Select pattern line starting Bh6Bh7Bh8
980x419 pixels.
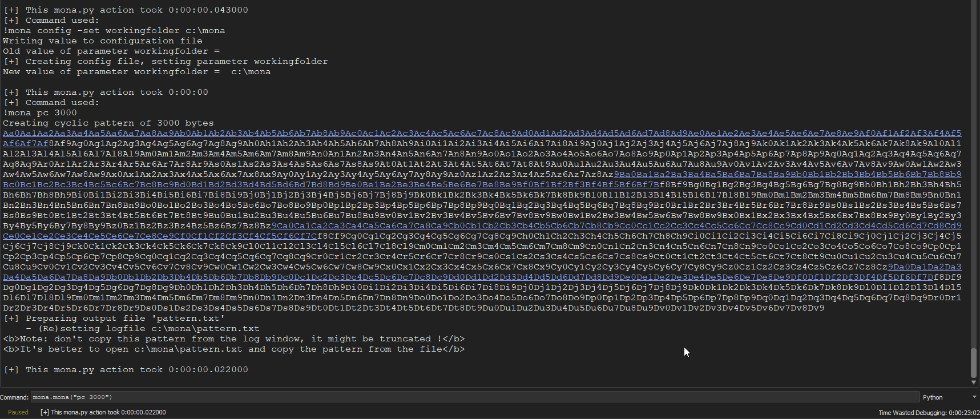(x=482, y=195)
